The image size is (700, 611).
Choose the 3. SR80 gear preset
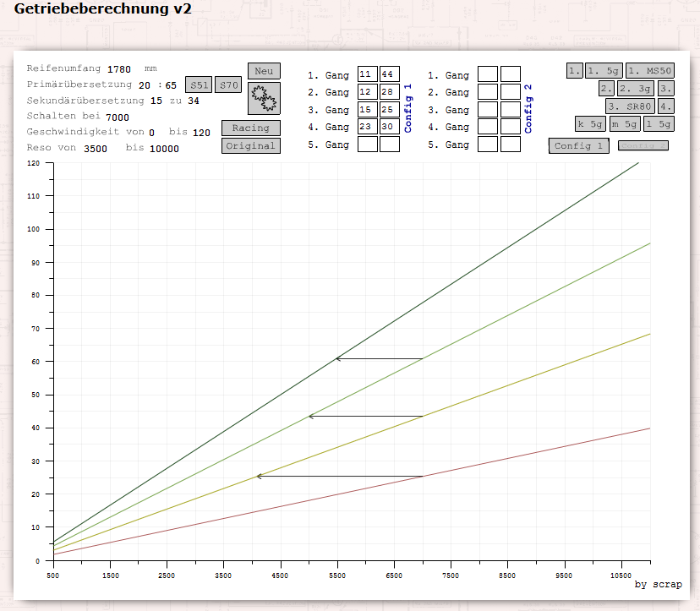(x=630, y=106)
